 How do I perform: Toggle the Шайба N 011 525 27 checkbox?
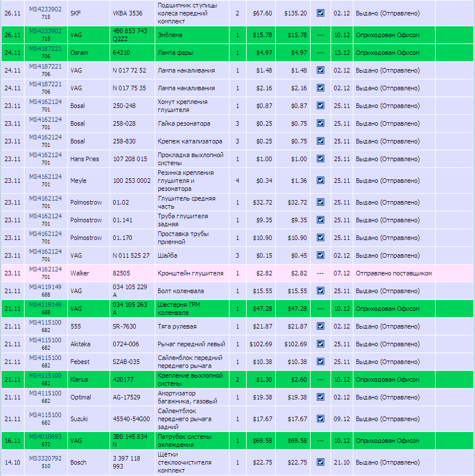320,255
